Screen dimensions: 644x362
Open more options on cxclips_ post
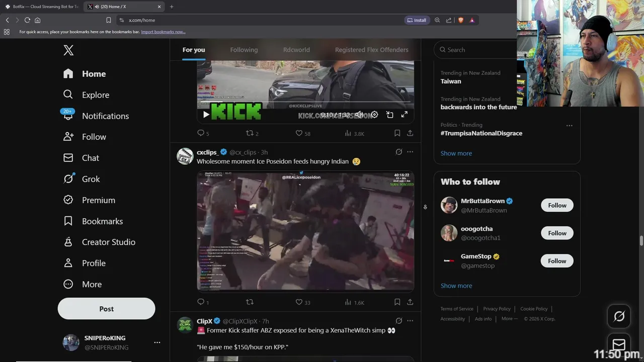tap(410, 152)
